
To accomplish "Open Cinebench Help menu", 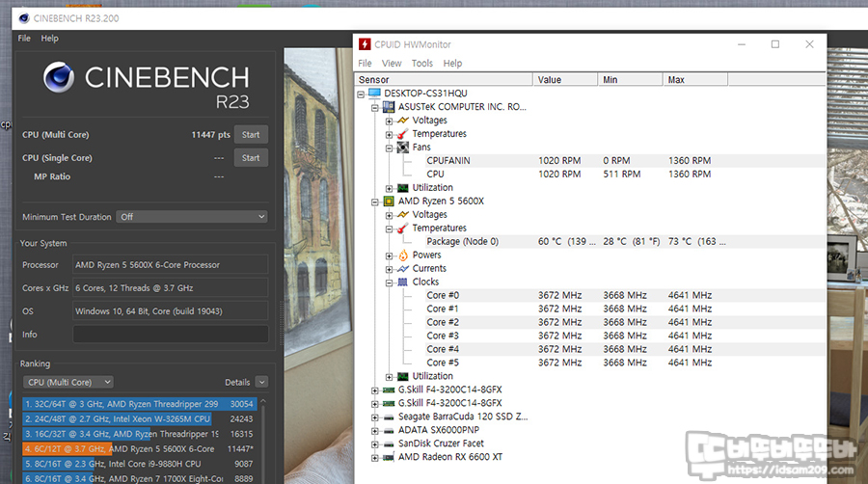I will coord(49,39).
